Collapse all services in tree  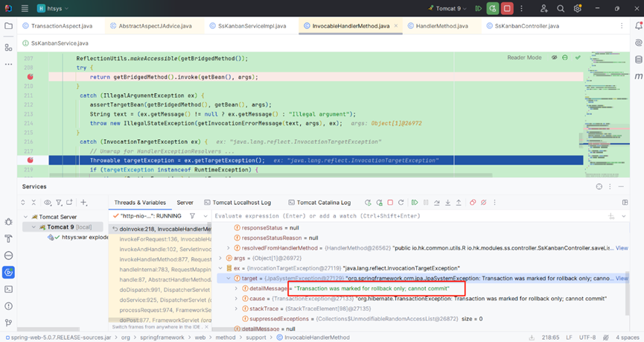(34, 202)
